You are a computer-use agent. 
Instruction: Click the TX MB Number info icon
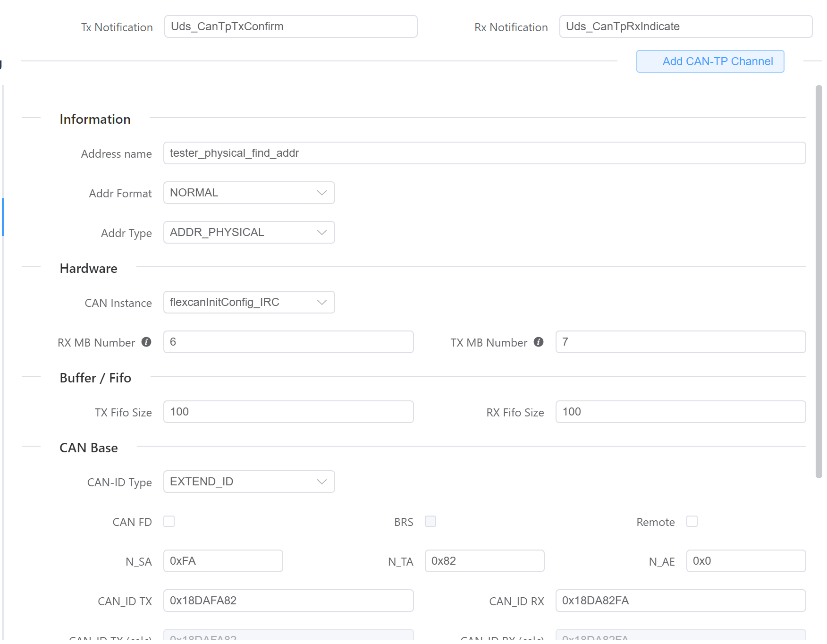click(x=538, y=342)
